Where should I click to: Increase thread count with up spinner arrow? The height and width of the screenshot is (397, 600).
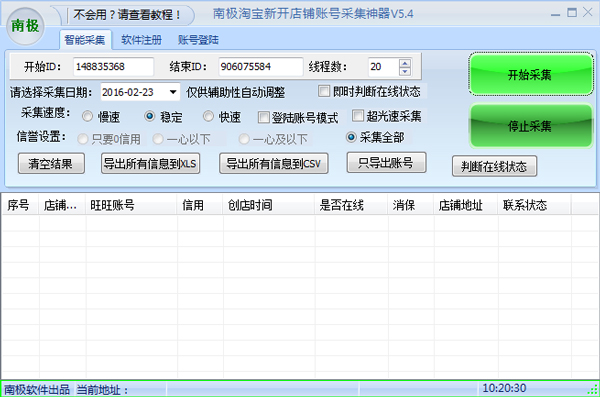404,63
